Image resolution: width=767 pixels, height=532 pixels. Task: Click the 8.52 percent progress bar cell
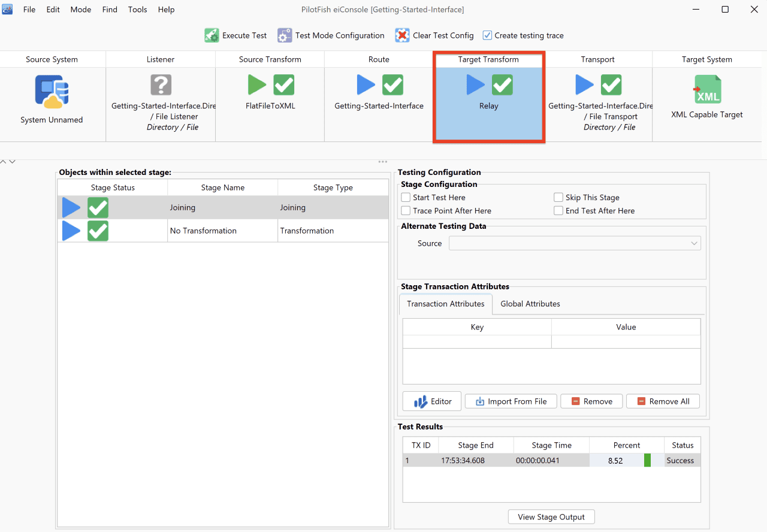tap(627, 461)
